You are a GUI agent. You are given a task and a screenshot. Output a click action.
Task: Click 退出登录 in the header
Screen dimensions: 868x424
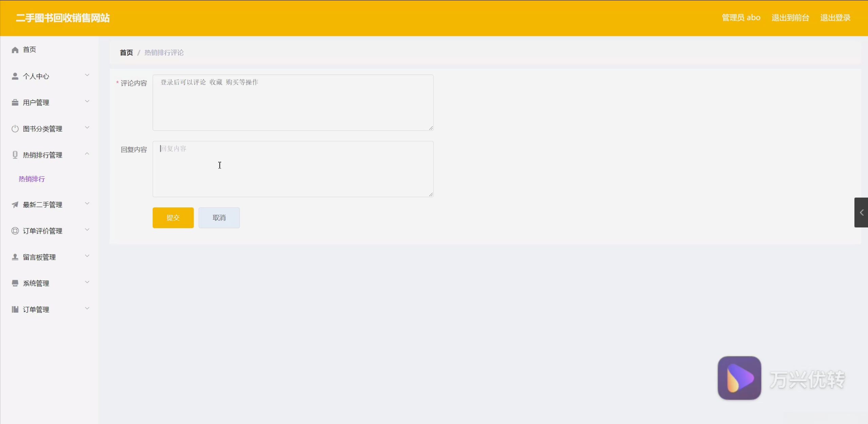pyautogui.click(x=835, y=18)
